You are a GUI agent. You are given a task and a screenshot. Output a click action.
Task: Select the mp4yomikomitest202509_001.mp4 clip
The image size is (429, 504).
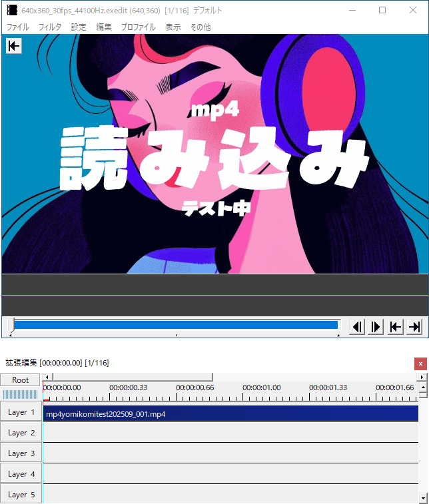230,413
